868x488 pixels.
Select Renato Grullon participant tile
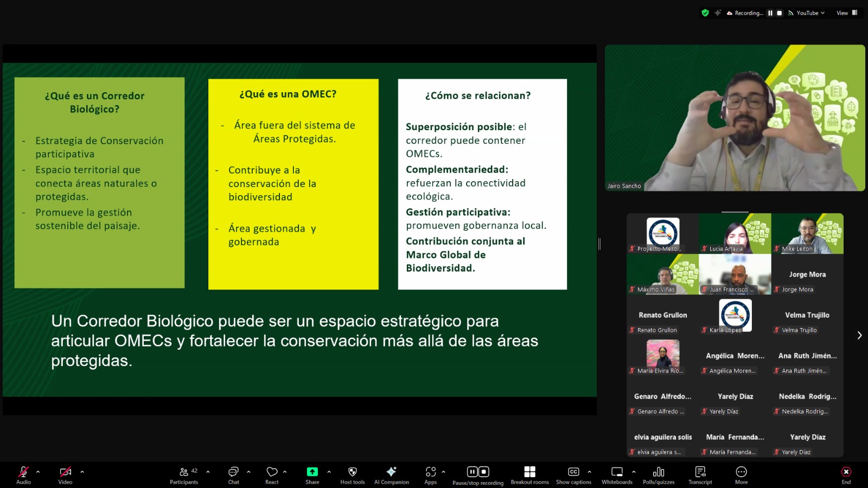click(x=662, y=314)
